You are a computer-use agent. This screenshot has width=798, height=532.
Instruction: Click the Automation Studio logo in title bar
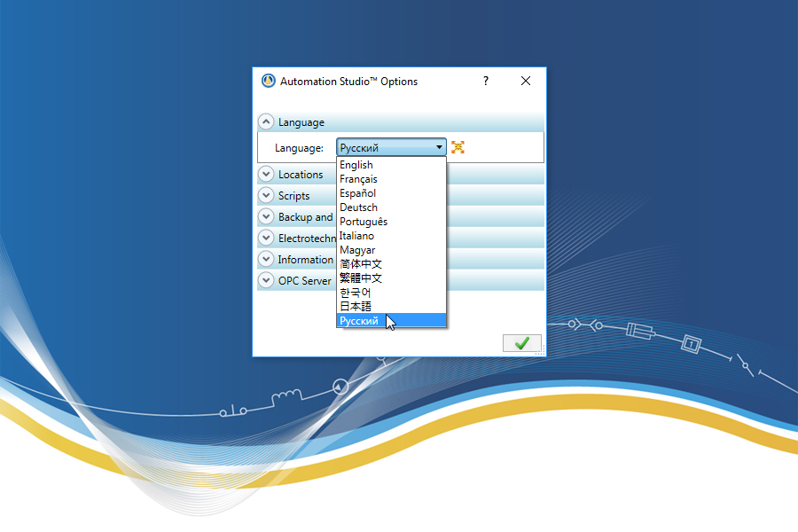268,81
